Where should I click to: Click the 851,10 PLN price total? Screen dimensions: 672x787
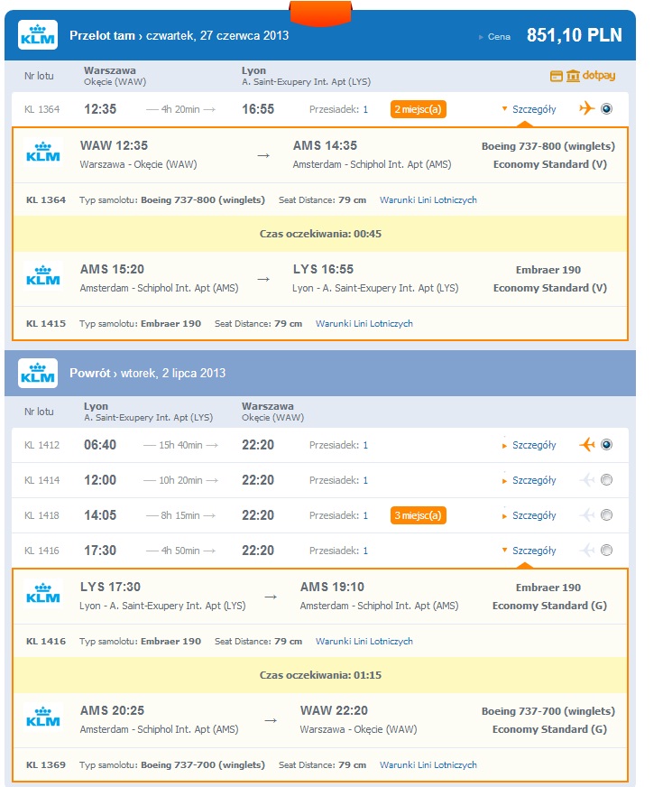[575, 35]
